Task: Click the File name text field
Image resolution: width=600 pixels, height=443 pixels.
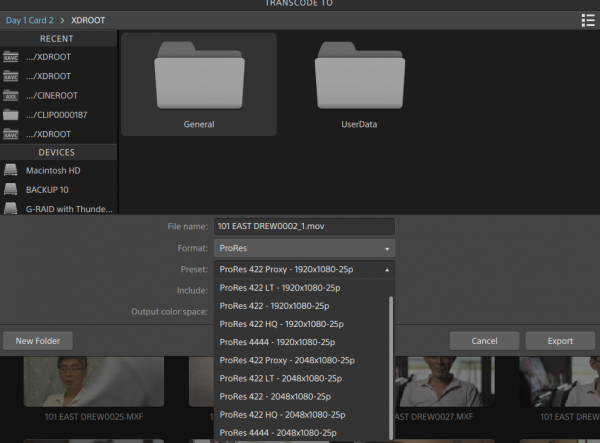Action: tap(304, 227)
